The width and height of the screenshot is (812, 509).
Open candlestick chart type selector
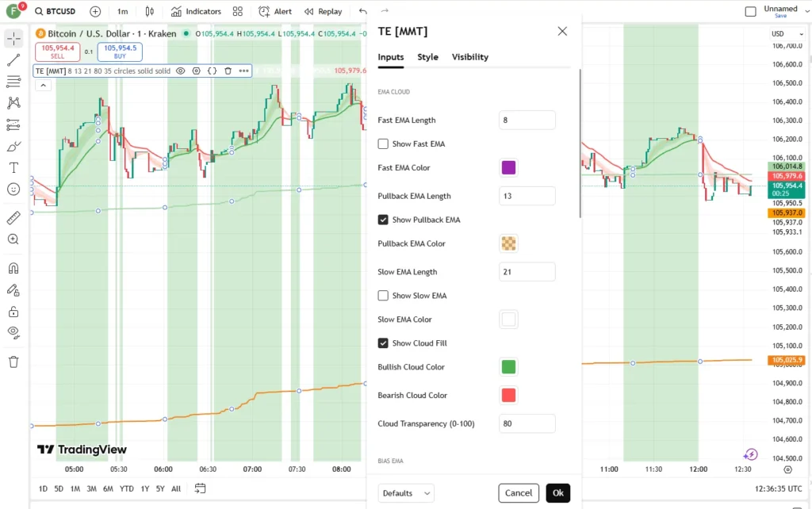(149, 11)
